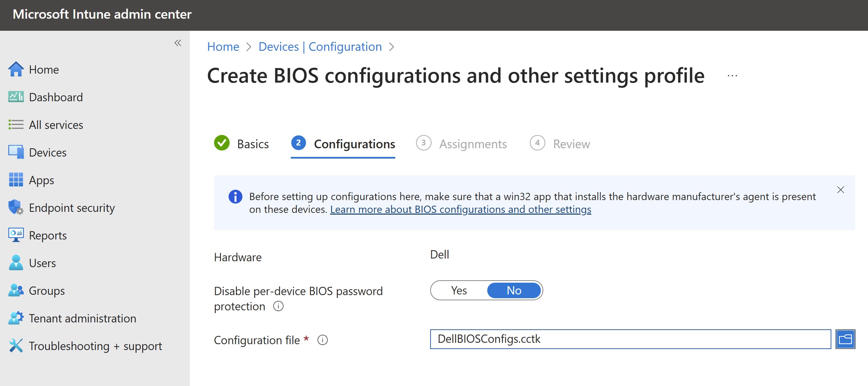The height and width of the screenshot is (386, 868).
Task: Collapse the left navigation sidebar
Action: click(178, 43)
